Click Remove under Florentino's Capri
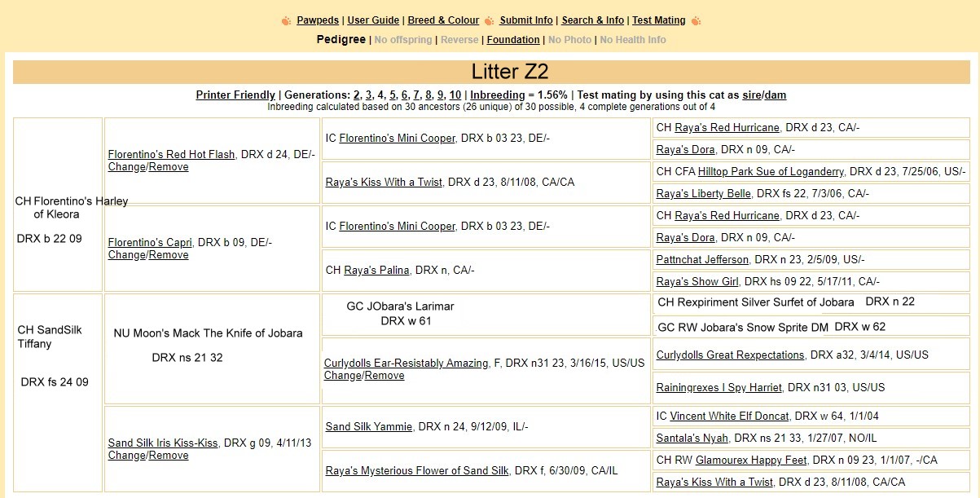Screen dimensions: 980x498 click(x=169, y=255)
